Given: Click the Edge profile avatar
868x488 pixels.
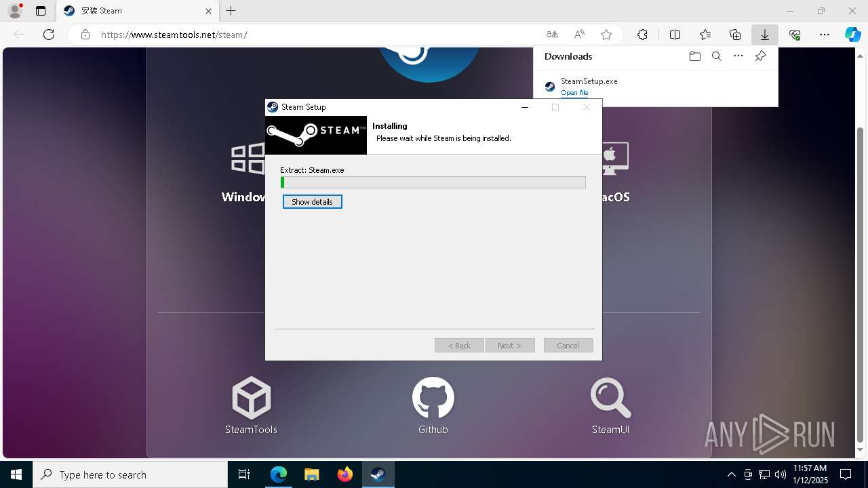Looking at the screenshot, I should pyautogui.click(x=15, y=11).
